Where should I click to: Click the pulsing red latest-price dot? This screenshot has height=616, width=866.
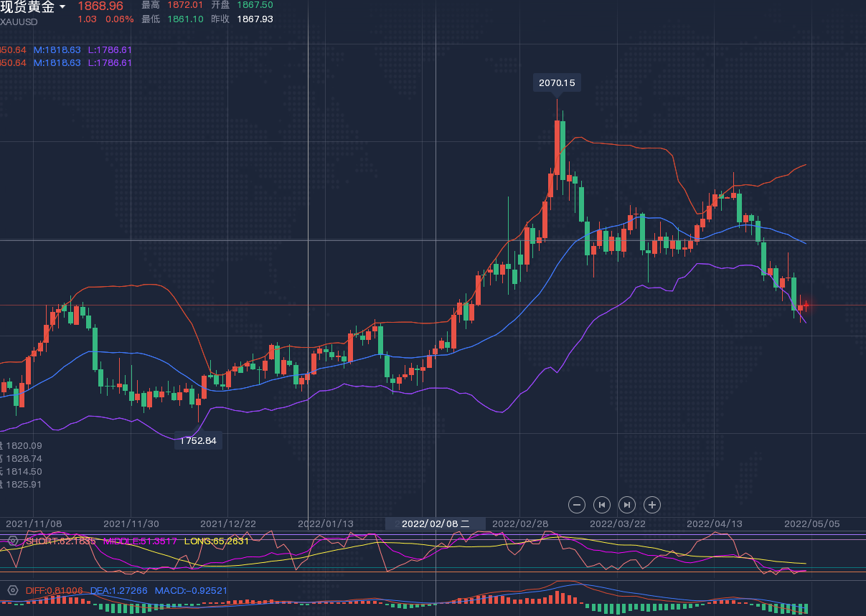coord(806,305)
